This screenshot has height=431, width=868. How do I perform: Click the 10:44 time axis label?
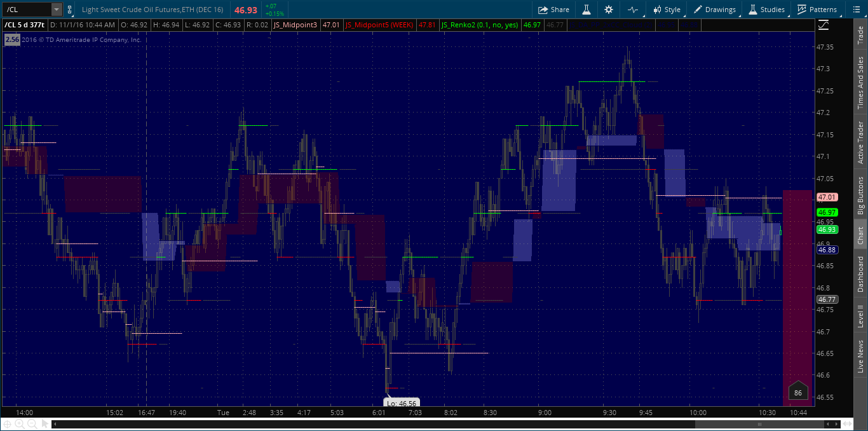[798, 413]
